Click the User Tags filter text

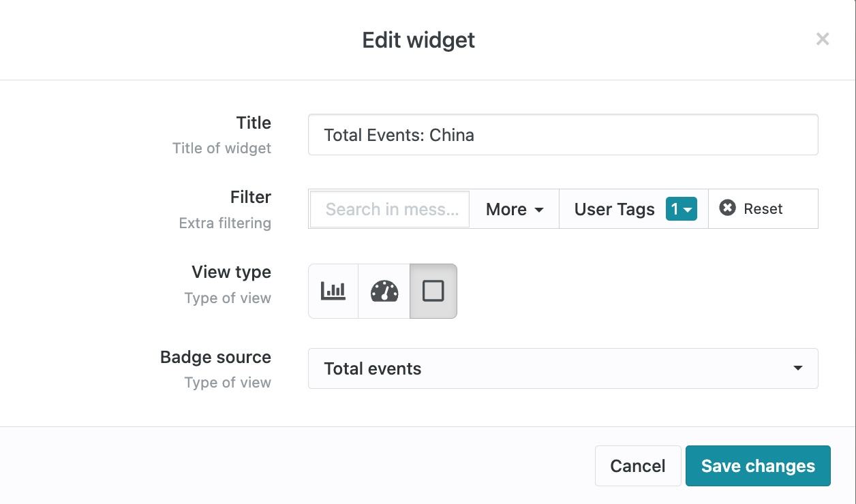point(614,209)
